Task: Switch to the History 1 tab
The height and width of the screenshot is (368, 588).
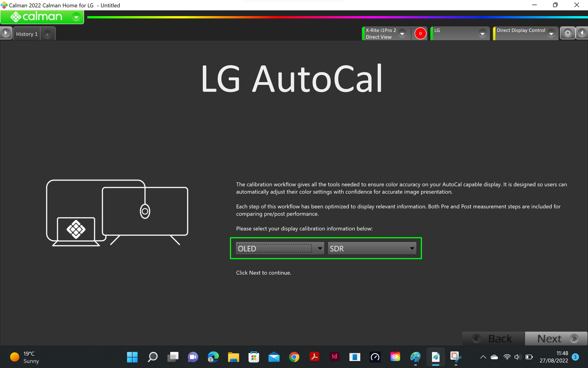Action: pos(27,34)
